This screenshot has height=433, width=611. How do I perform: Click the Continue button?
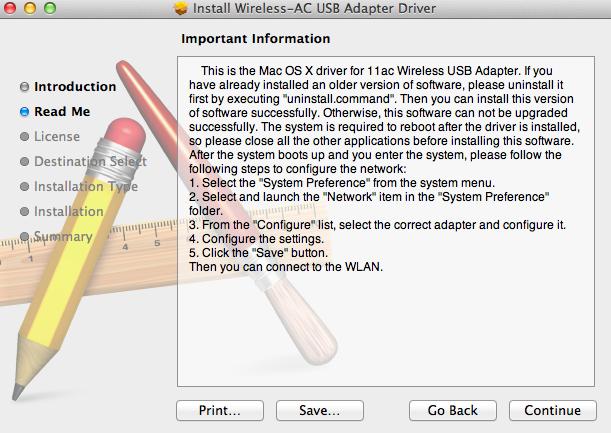(x=553, y=410)
